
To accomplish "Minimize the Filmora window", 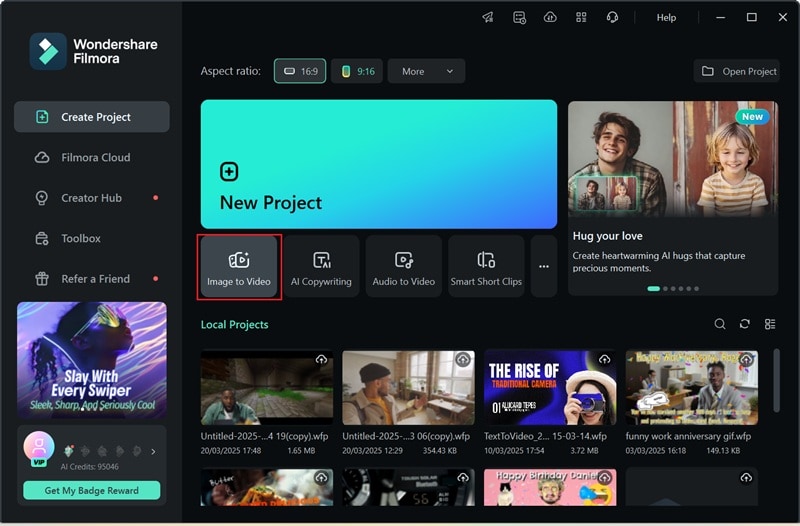I will coord(720,17).
